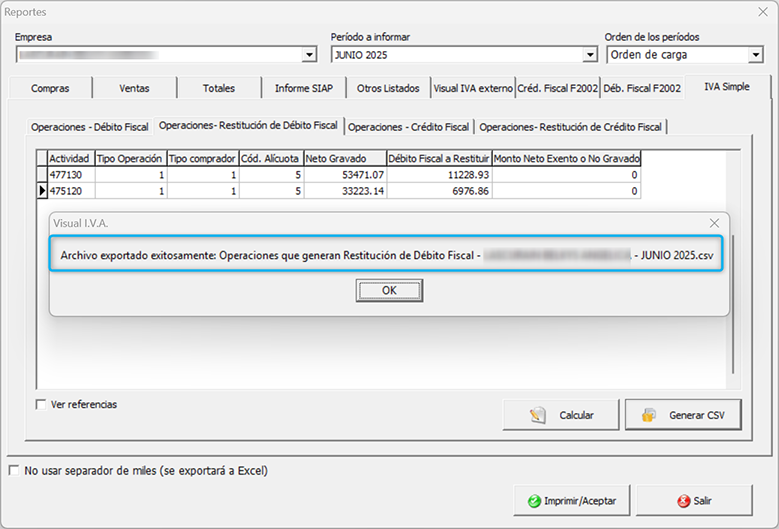The height and width of the screenshot is (529, 779).
Task: Click the green check icon on Imprimir/Aceptar
Action: [535, 500]
